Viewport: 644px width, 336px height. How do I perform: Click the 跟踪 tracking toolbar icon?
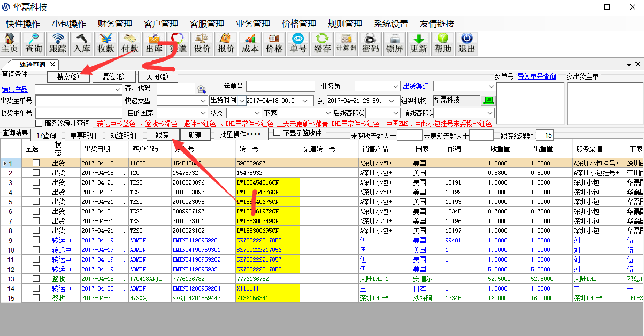pyautogui.click(x=58, y=43)
